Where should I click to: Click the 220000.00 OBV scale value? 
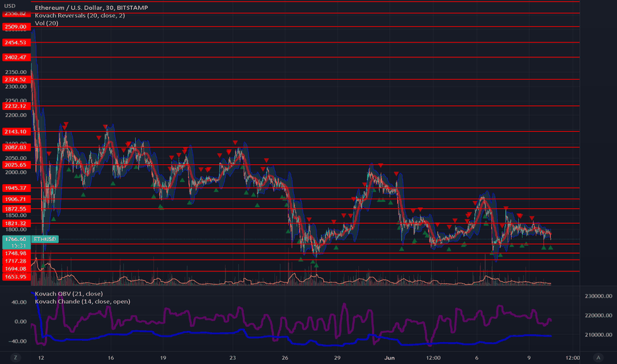(x=598, y=315)
